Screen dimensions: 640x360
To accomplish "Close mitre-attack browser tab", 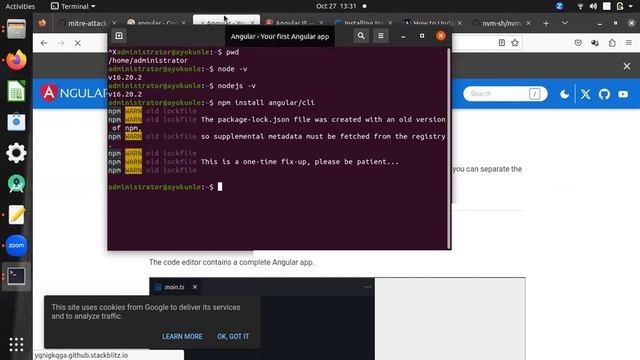I will 114,23.
